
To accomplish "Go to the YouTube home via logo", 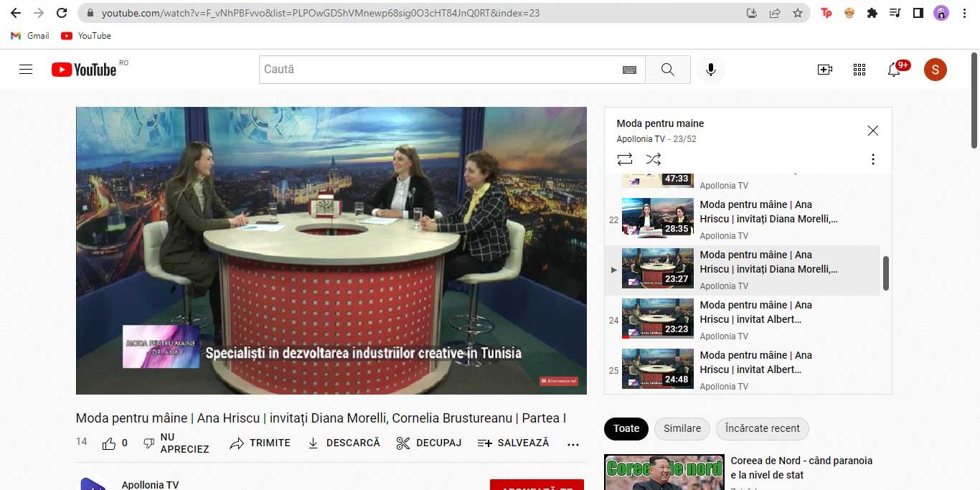I will coord(84,70).
